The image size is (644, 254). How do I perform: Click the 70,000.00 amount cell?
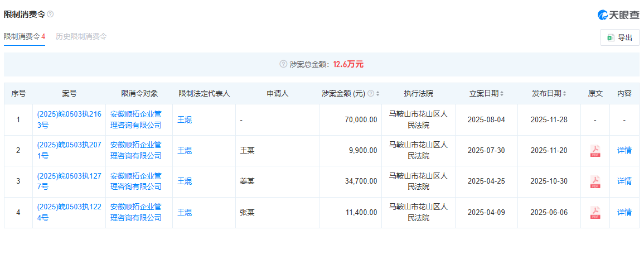click(359, 119)
